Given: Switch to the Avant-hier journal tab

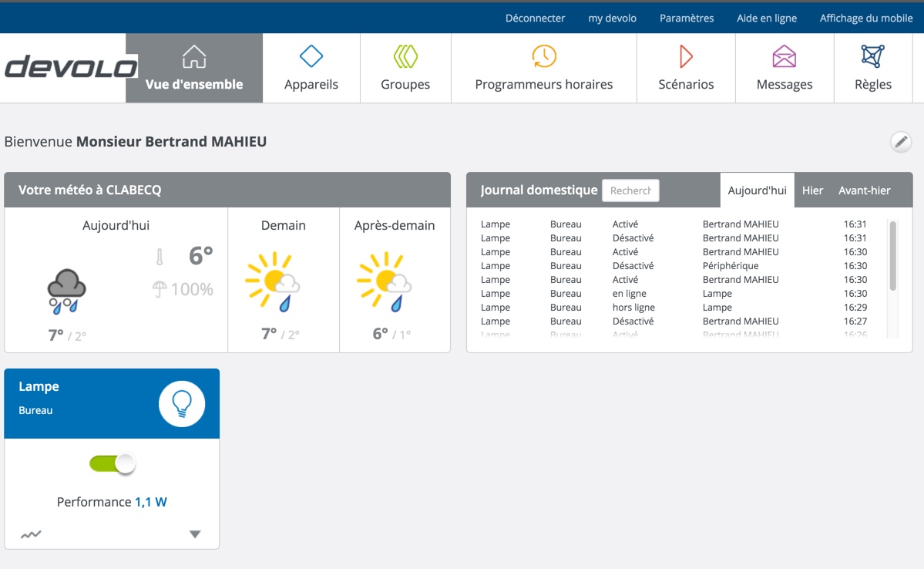Looking at the screenshot, I should [x=864, y=190].
